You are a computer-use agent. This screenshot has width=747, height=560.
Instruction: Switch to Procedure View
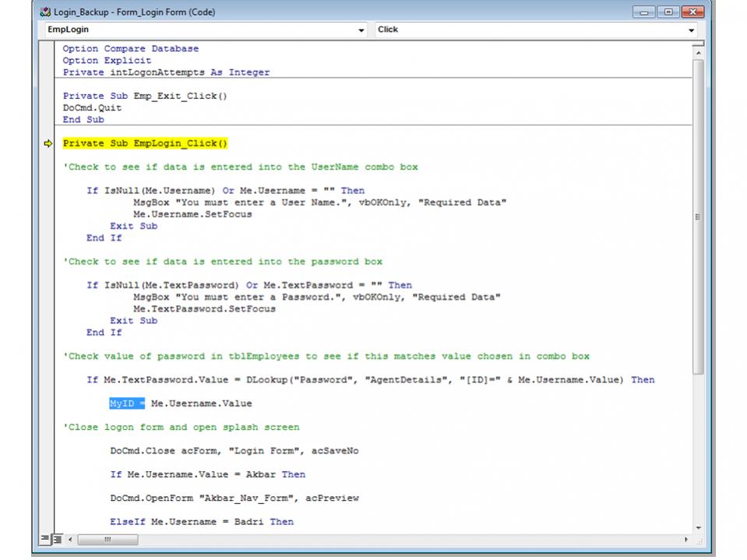tap(44, 539)
